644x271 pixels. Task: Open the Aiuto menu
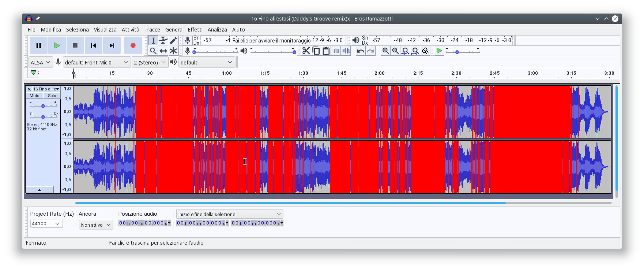(238, 30)
